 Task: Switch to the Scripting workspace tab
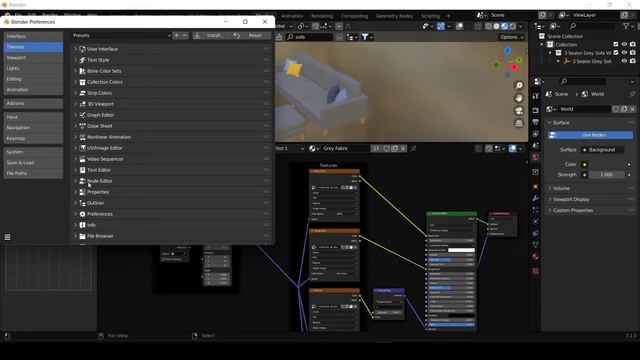[430, 16]
